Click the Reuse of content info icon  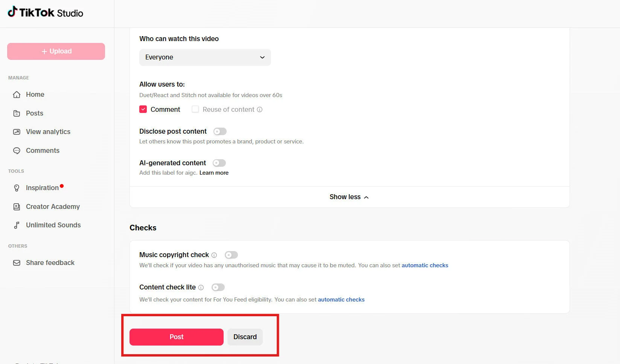tap(260, 110)
